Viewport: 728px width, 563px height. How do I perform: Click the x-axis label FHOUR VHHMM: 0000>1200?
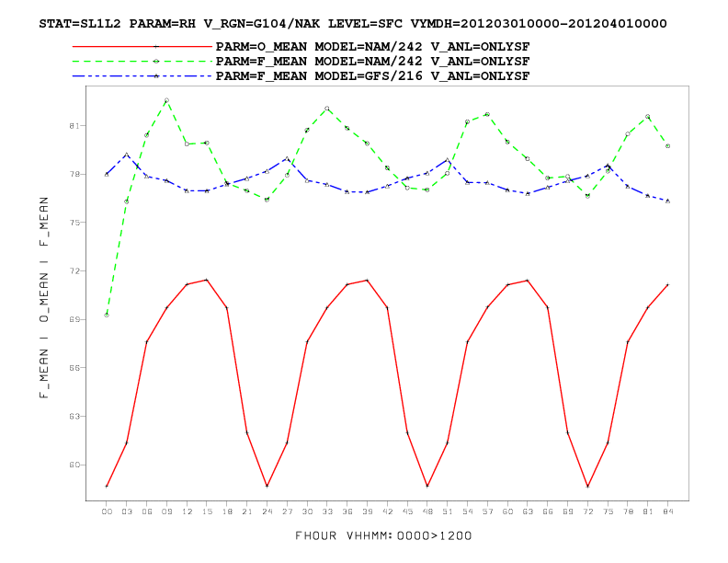point(383,536)
